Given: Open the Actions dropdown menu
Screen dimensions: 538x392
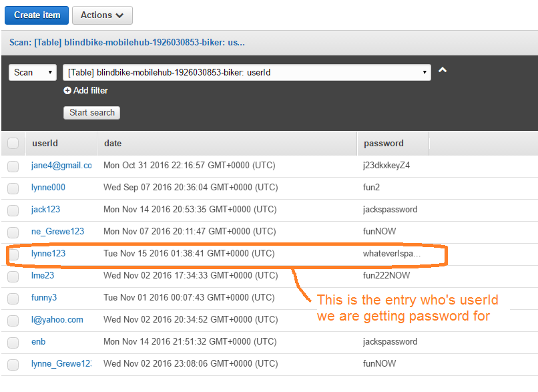Looking at the screenshot, I should (x=102, y=15).
